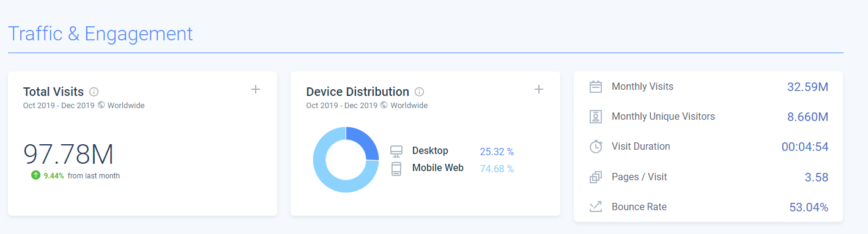The height and width of the screenshot is (234, 868).
Task: Click the Visit Duration clock icon
Action: [x=596, y=147]
